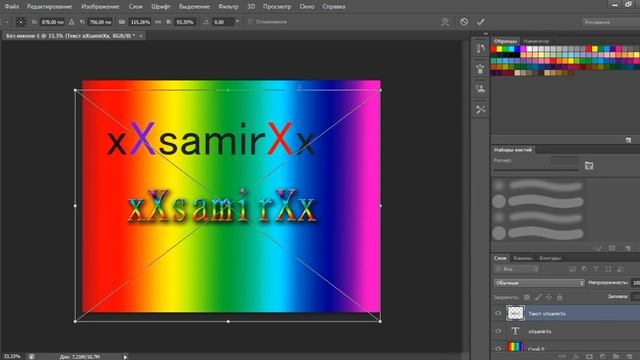Select the Образцы swatches tab
640x360 pixels.
[x=505, y=41]
